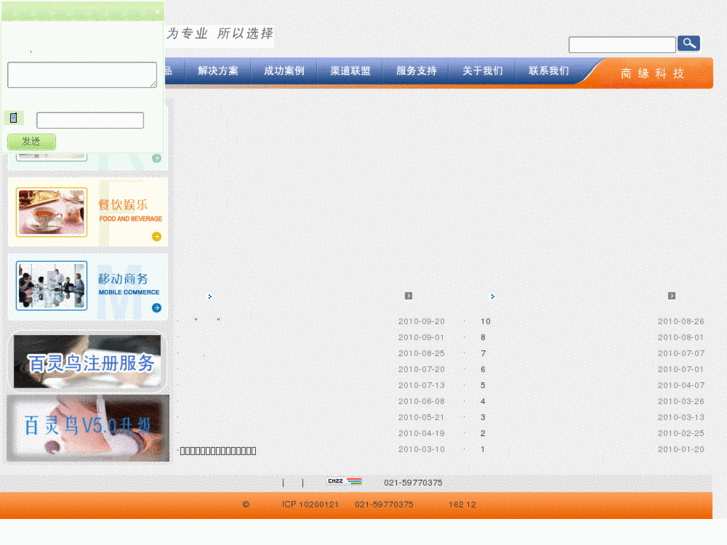Click the date 2010-03-26
727x545 pixels.
point(681,401)
